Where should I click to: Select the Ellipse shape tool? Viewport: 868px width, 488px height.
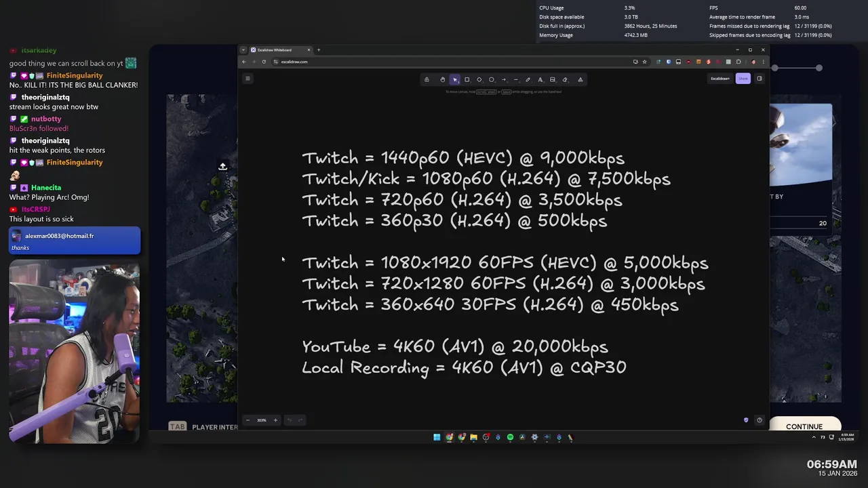click(492, 79)
